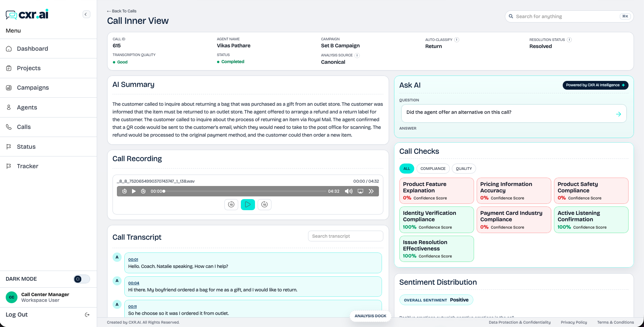Click the cxr.ai logo
Viewport: 644px width, 327px height.
[27, 14]
